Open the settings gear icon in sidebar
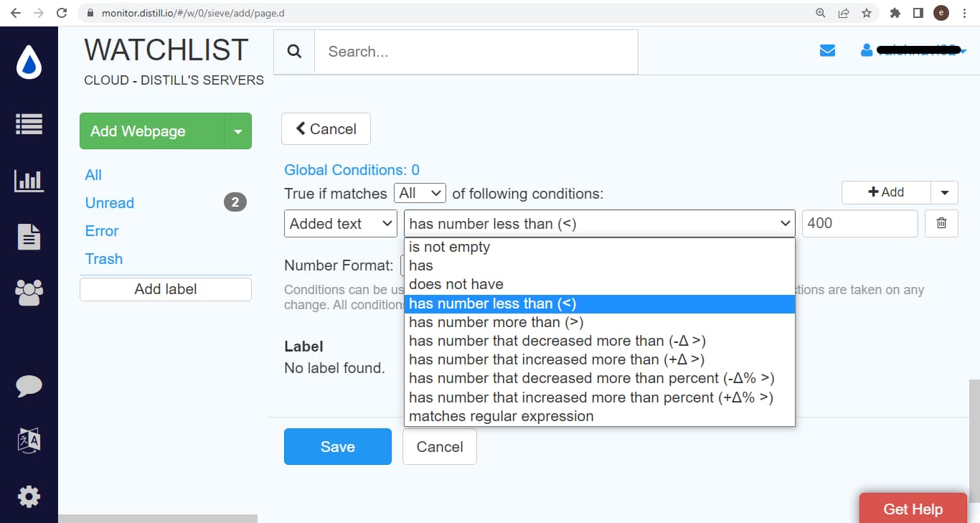This screenshot has height=523, width=980. pos(29,496)
